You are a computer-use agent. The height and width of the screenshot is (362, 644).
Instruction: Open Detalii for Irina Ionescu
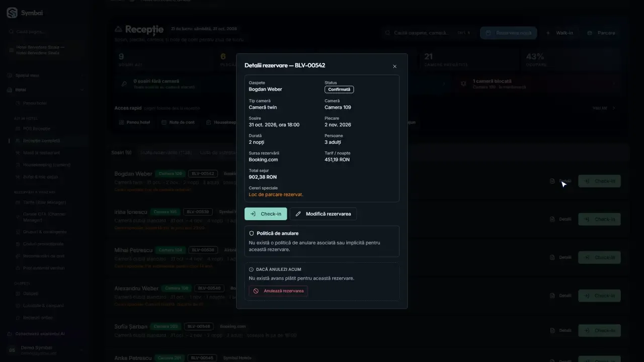pyautogui.click(x=561, y=219)
